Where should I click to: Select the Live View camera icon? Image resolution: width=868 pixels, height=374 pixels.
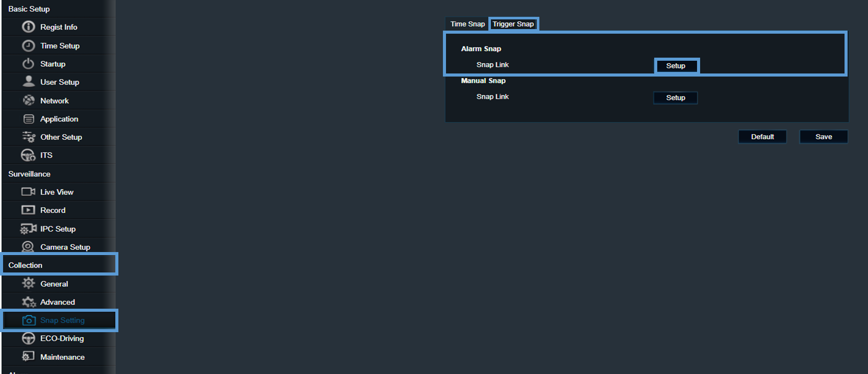[x=28, y=192]
